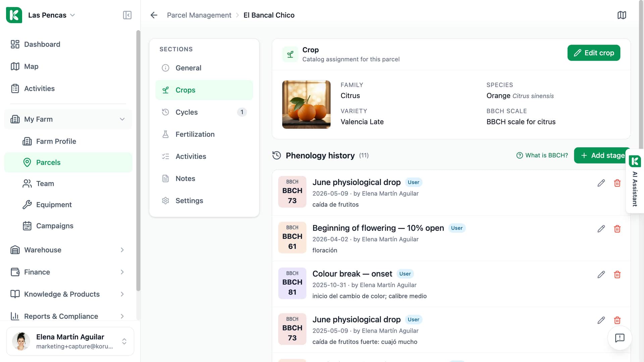
Task: Collapse the left sidebar panel icon
Action: click(127, 15)
